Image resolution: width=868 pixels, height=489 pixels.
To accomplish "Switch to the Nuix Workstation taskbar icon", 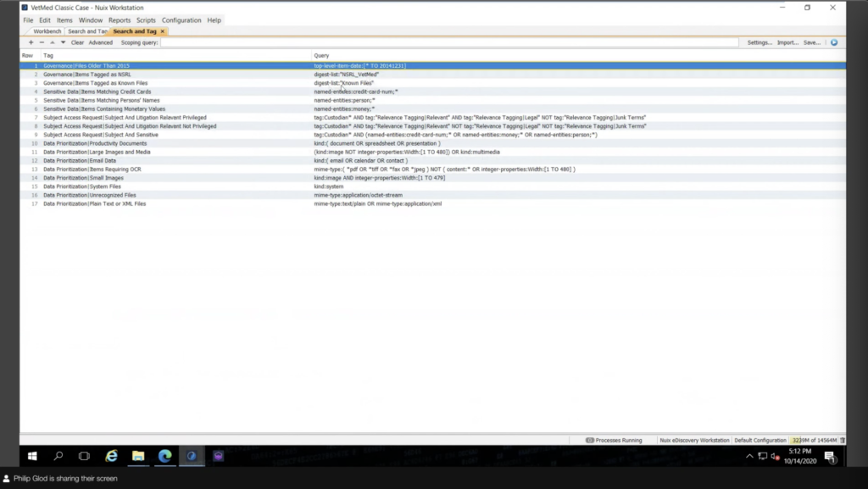I will pos(192,456).
